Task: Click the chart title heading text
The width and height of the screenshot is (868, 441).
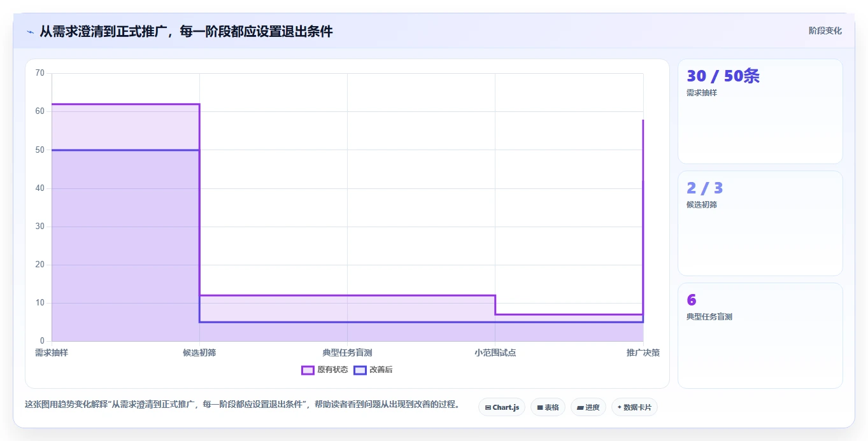Action: [x=186, y=32]
